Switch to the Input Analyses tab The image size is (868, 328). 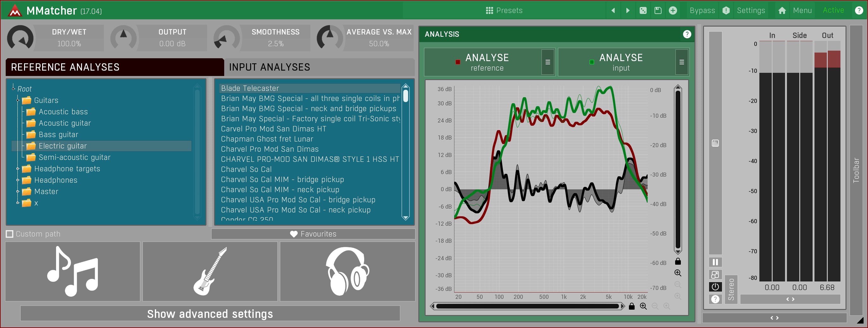(x=269, y=67)
